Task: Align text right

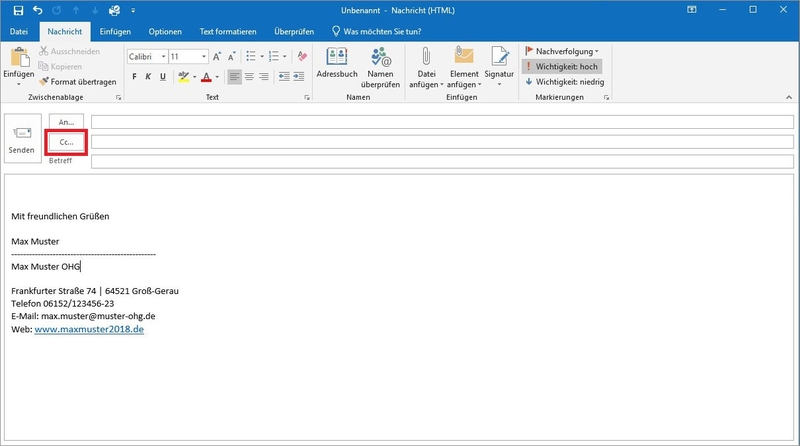Action: pos(264,77)
